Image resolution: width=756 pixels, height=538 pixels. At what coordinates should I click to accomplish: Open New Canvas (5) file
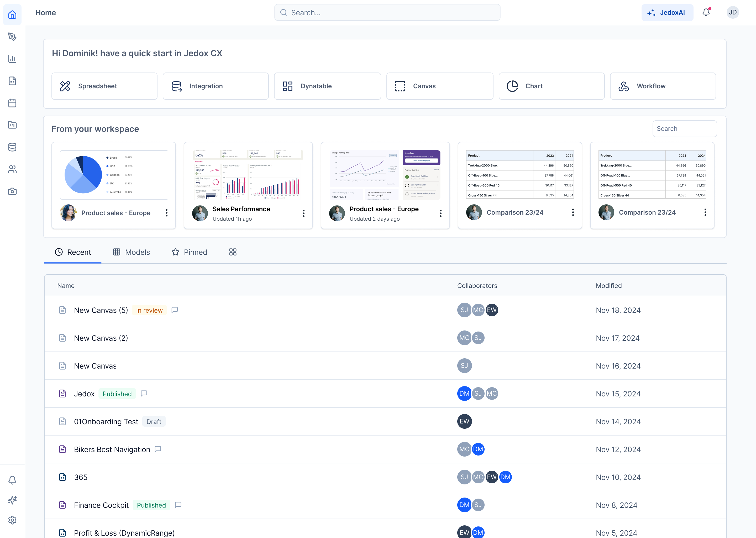pos(101,310)
